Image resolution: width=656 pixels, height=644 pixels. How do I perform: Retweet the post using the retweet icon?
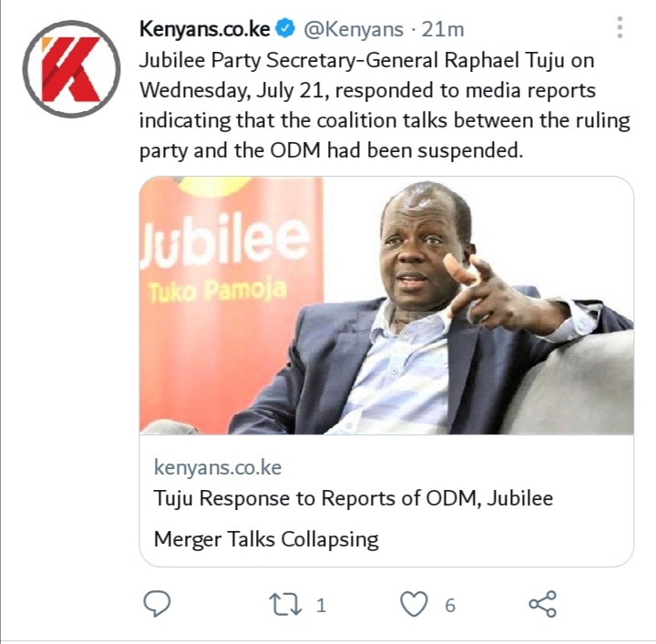coord(285,605)
